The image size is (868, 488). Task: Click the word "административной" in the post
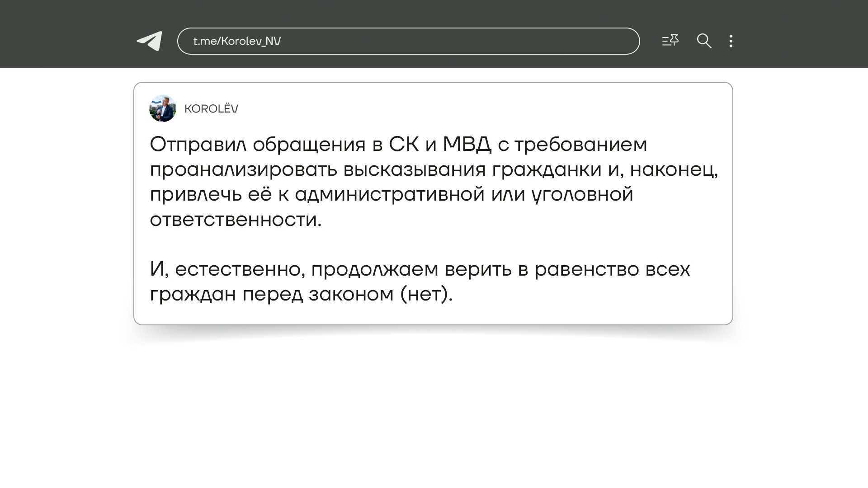tap(390, 195)
